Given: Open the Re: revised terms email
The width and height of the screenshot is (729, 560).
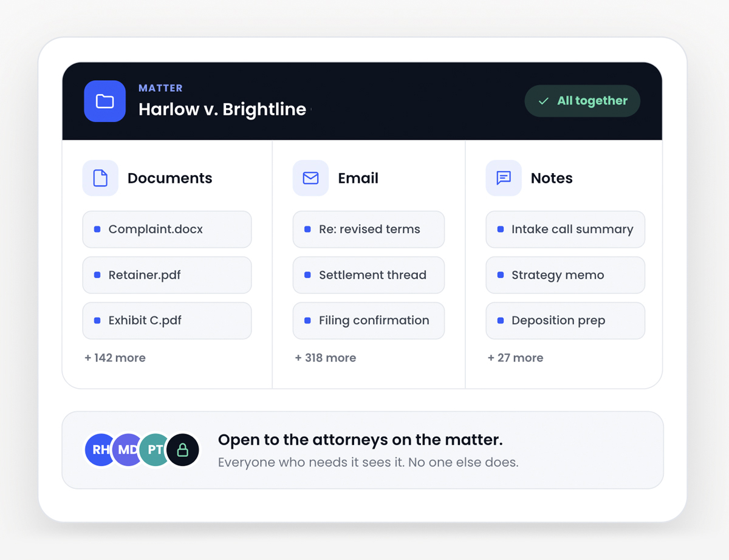Looking at the screenshot, I should point(369,230).
